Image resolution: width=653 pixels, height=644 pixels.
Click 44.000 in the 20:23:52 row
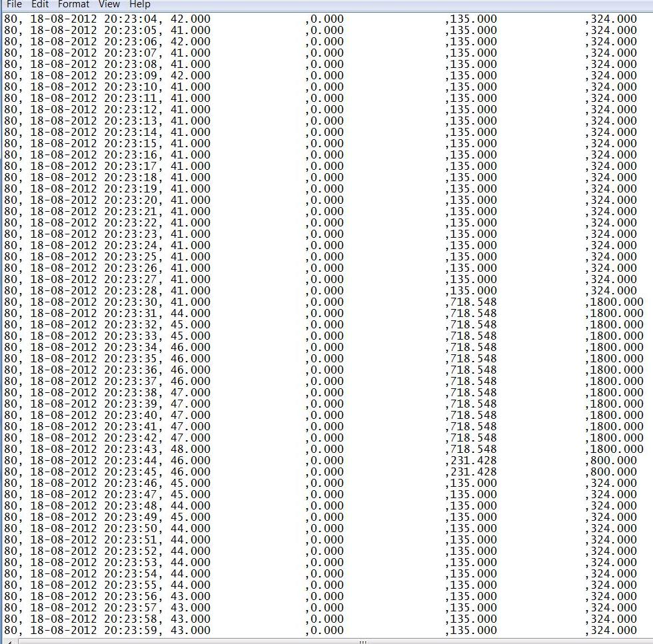point(191,551)
